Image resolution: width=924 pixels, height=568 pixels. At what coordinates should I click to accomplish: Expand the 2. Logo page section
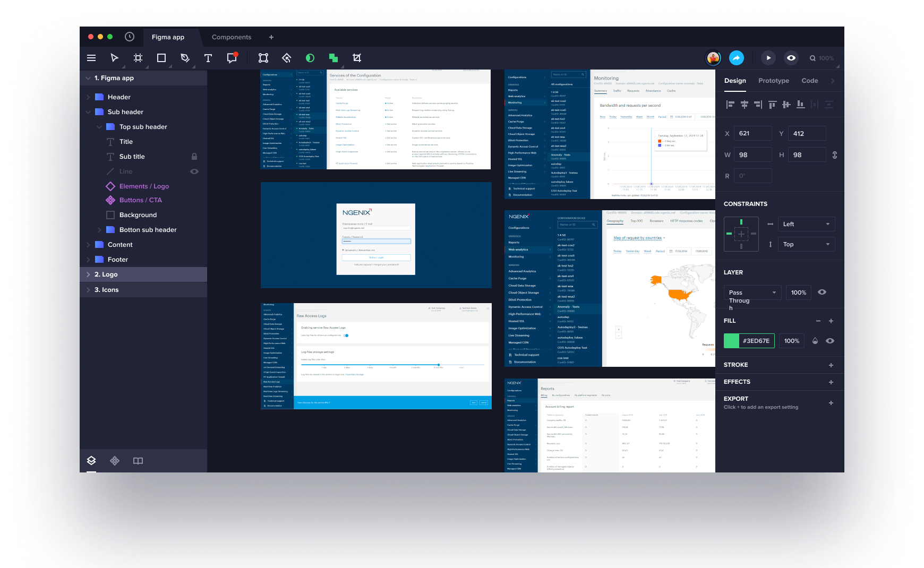click(87, 274)
